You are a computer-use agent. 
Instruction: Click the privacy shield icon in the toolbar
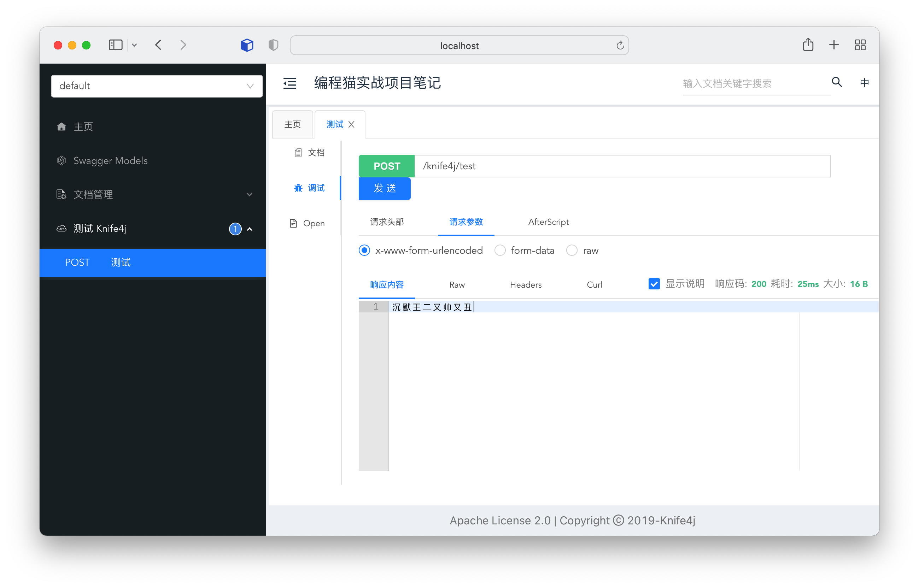coord(273,45)
